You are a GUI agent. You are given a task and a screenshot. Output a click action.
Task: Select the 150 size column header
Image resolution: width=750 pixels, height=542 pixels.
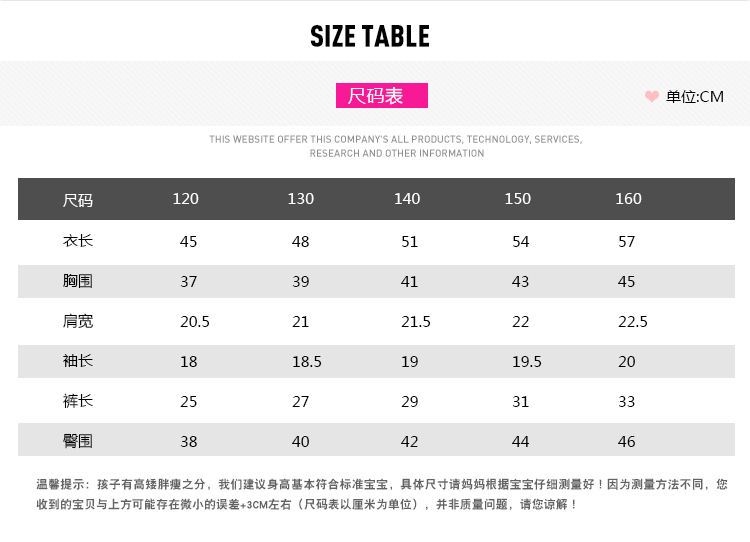518,199
